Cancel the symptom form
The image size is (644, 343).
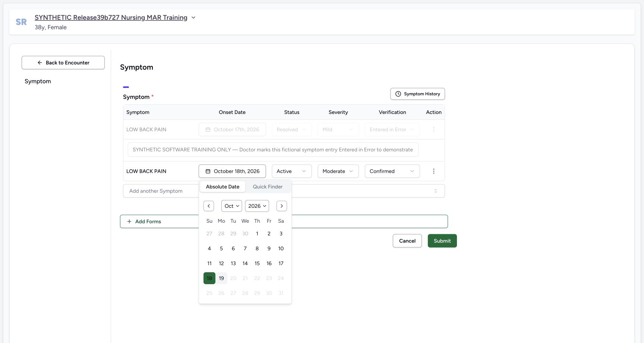[407, 241]
